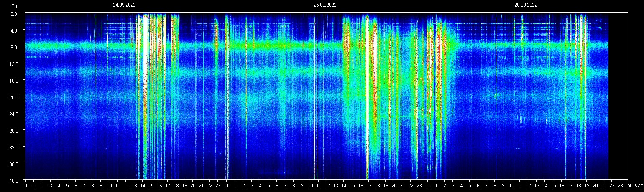The image size is (644, 192).
Task: Select the 40.0 frequency axis label
Action: [x=13, y=180]
